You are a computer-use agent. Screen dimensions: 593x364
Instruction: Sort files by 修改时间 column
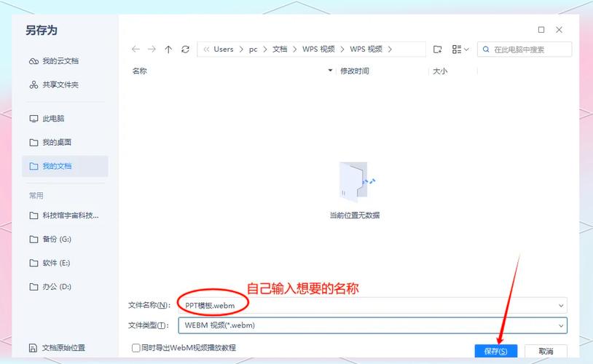[354, 71]
